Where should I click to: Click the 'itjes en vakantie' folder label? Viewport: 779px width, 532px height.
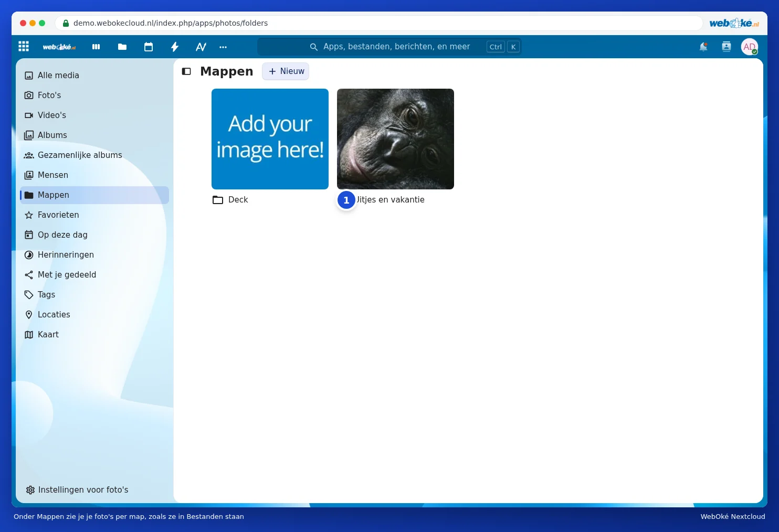tap(391, 200)
